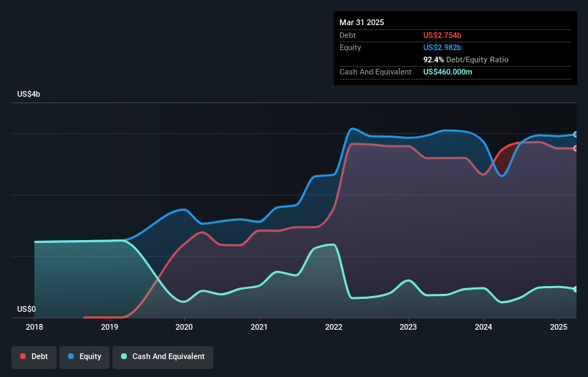Viewport: 588px width, 377px height.
Task: Toggle the Debt series legend button
Action: 34,357
